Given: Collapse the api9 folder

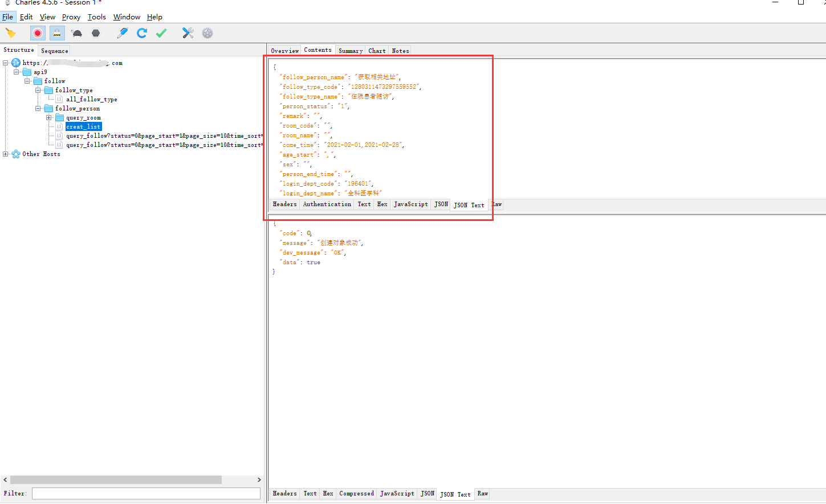Looking at the screenshot, I should tap(17, 72).
